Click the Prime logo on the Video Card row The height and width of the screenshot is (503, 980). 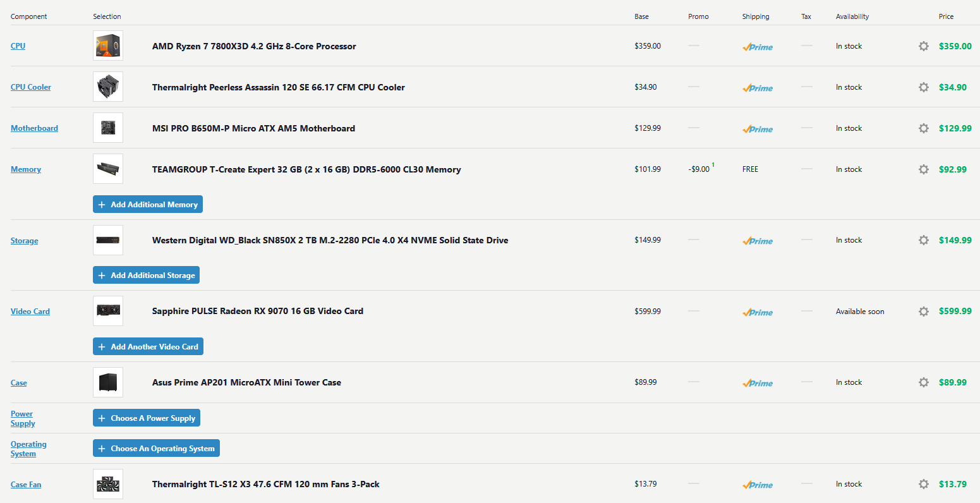758,312
